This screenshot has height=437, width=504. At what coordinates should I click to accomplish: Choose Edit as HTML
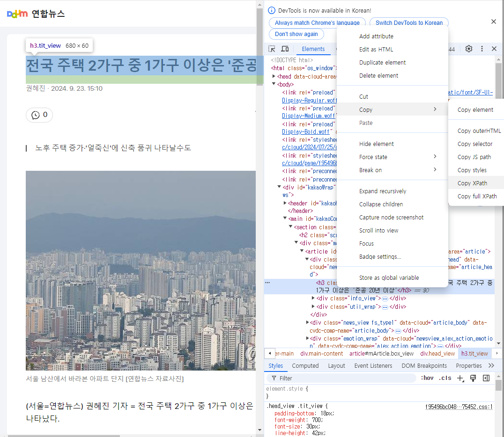pyautogui.click(x=393, y=50)
